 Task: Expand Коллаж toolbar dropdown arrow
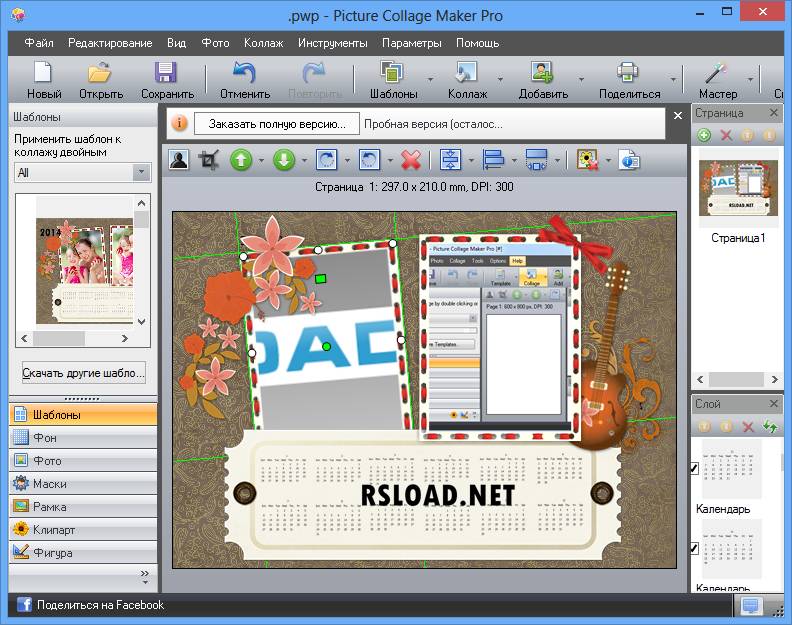point(500,79)
